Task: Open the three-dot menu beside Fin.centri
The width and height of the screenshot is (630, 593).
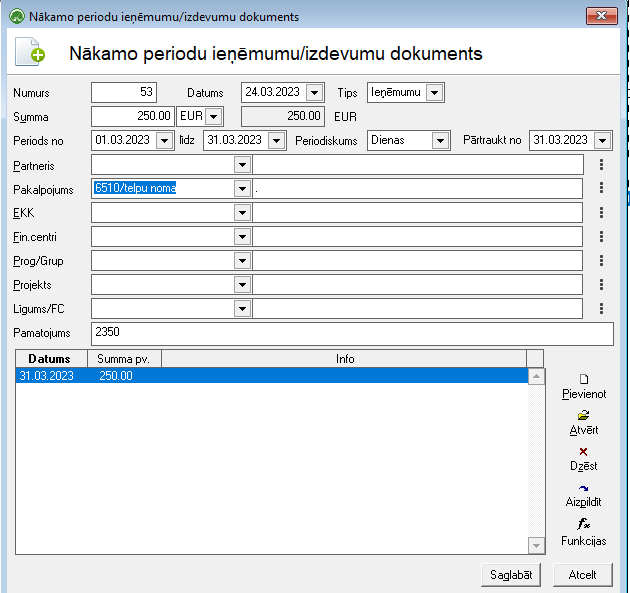Action: [x=601, y=236]
